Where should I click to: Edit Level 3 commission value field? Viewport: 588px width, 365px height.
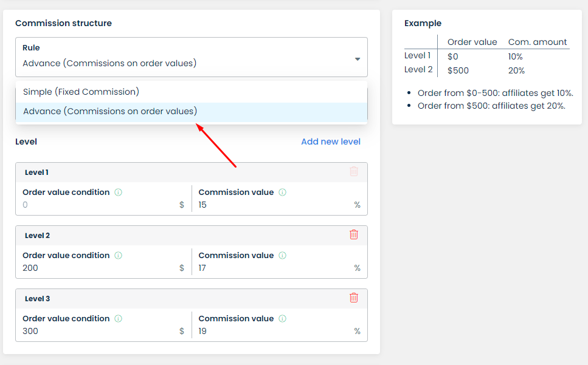coord(274,332)
